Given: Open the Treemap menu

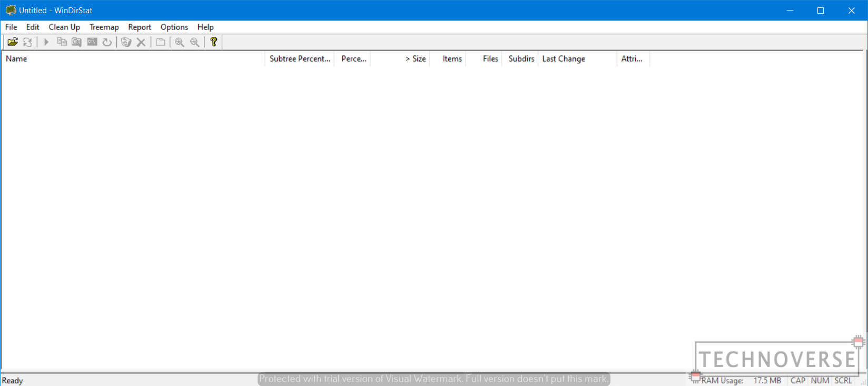Looking at the screenshot, I should (x=104, y=27).
